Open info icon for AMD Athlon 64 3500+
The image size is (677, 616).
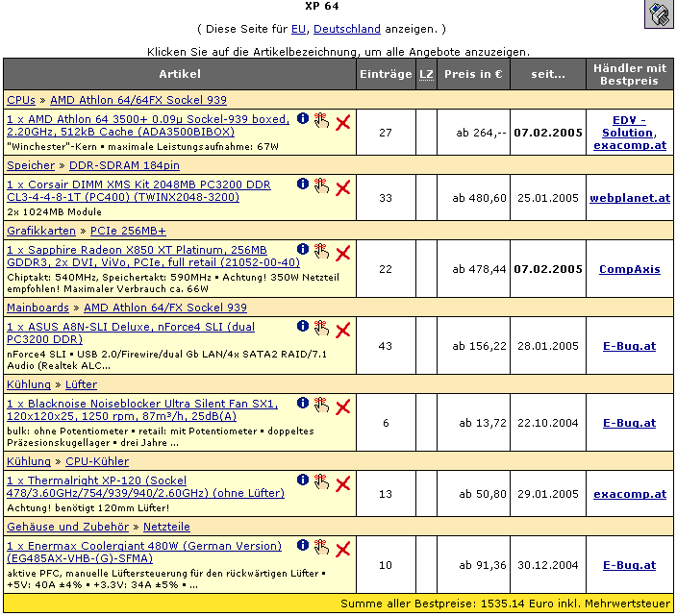(303, 118)
